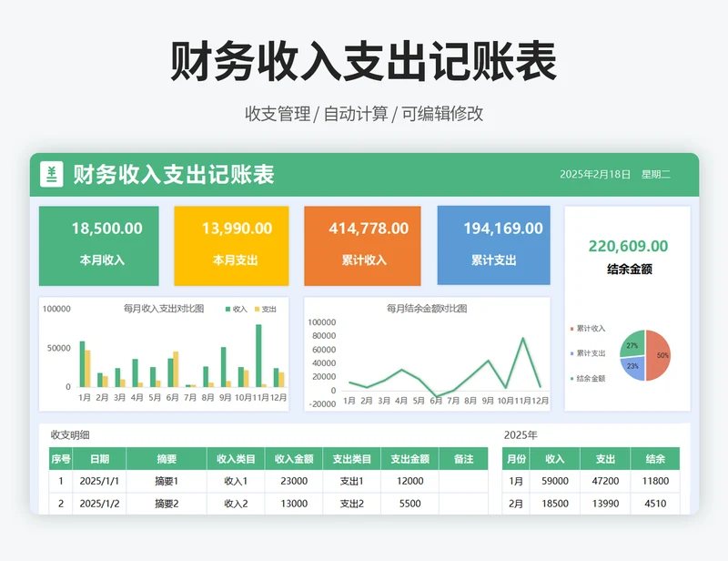
Task: Click the 11800 balance cell
Action: pos(655,481)
